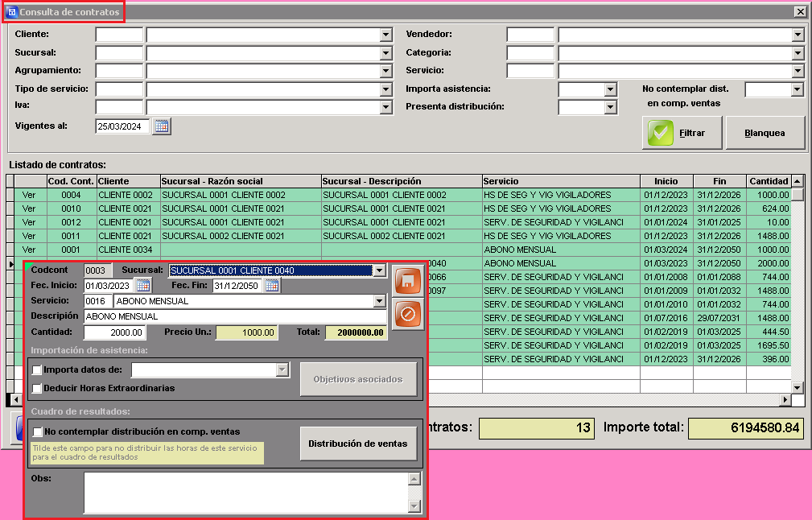Click the Vigentes al date field
The width and height of the screenshot is (812, 520).
pyautogui.click(x=123, y=126)
